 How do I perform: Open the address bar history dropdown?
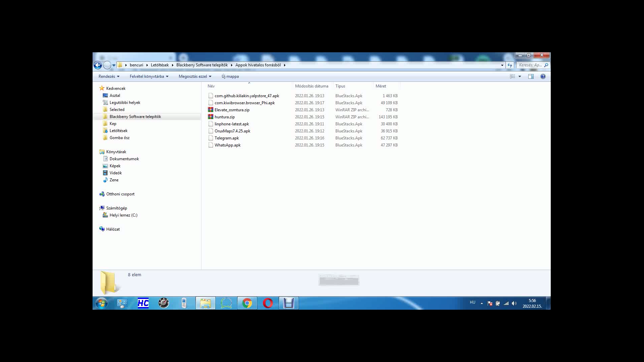tap(502, 65)
